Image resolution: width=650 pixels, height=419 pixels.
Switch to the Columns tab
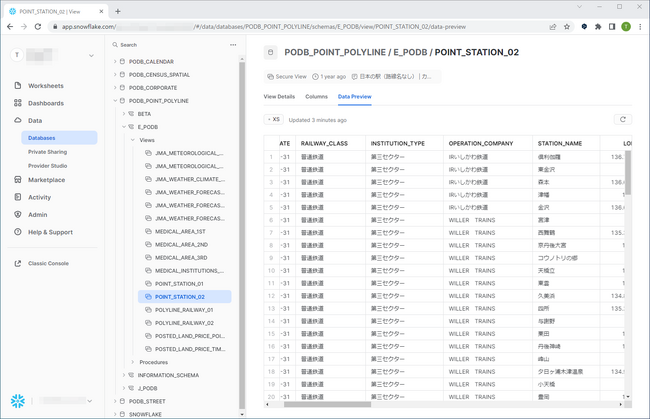(x=316, y=97)
